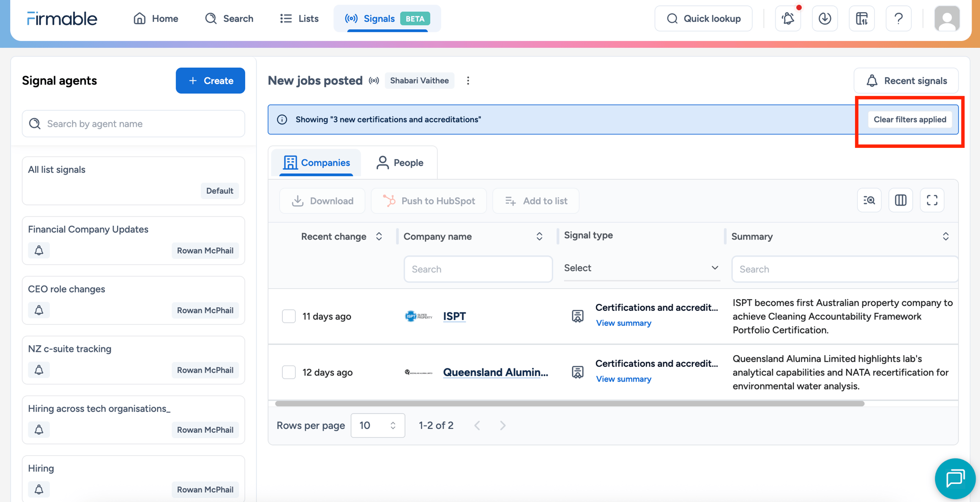Open the chat support bubble
980x502 pixels.
pyautogui.click(x=955, y=479)
